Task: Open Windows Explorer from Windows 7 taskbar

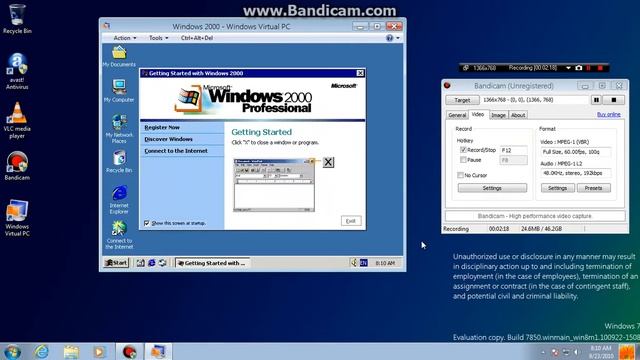Action: (x=71, y=351)
